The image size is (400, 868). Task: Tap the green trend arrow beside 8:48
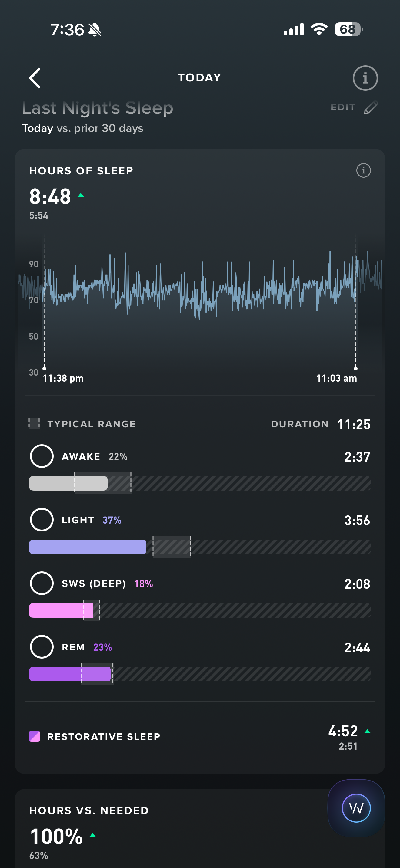[x=81, y=196]
